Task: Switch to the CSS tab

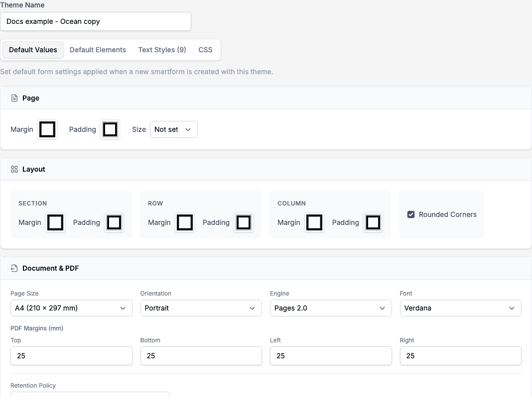Action: click(x=205, y=50)
